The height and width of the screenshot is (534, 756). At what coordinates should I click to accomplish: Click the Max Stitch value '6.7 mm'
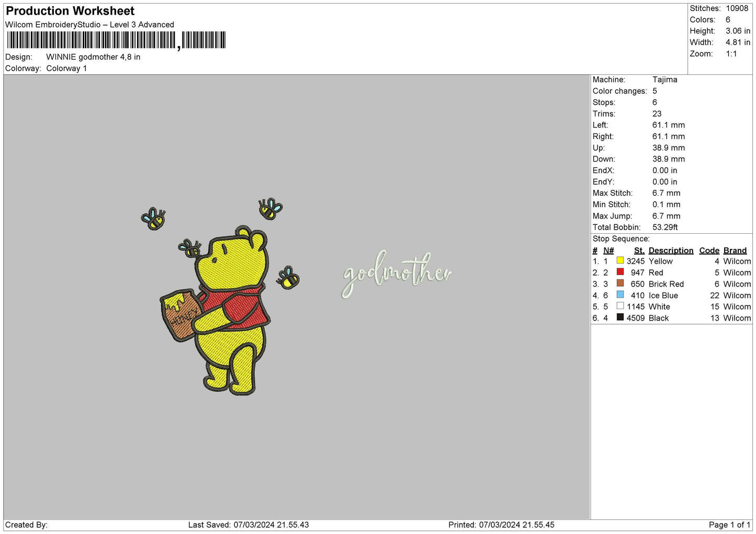coord(666,193)
